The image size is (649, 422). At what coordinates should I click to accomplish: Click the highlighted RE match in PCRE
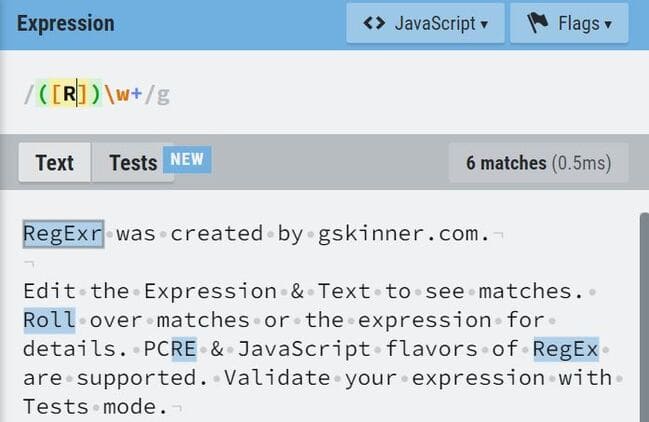tap(184, 349)
